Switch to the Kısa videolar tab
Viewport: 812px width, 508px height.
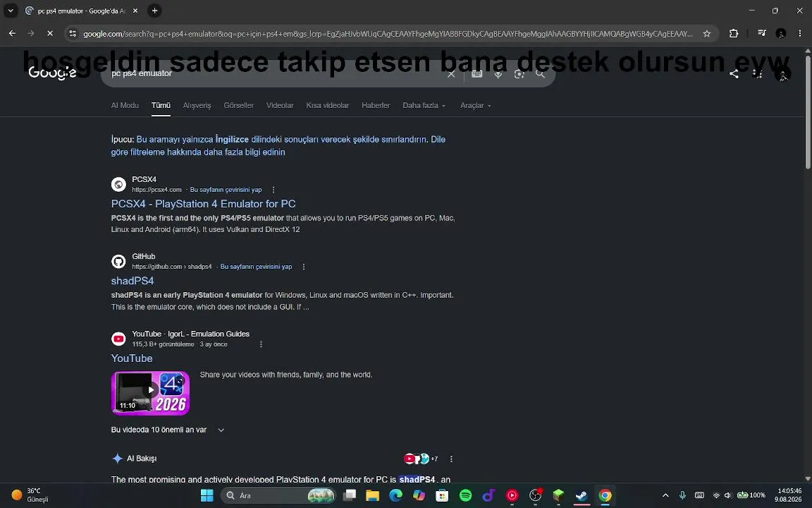tap(327, 105)
